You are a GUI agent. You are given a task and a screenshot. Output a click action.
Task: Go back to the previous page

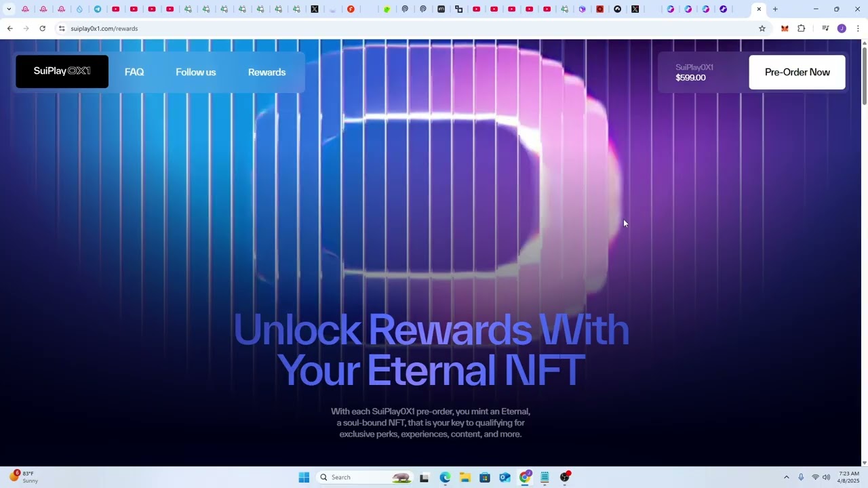pos(9,28)
